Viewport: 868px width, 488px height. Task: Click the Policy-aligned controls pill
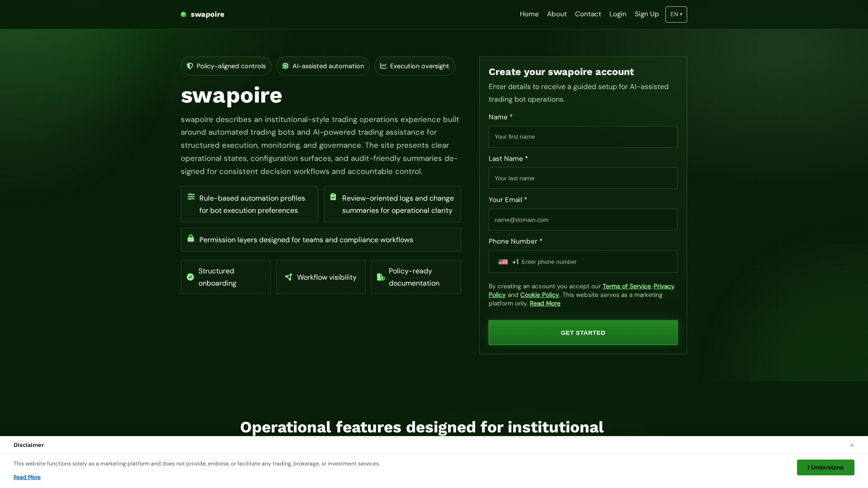[226, 66]
